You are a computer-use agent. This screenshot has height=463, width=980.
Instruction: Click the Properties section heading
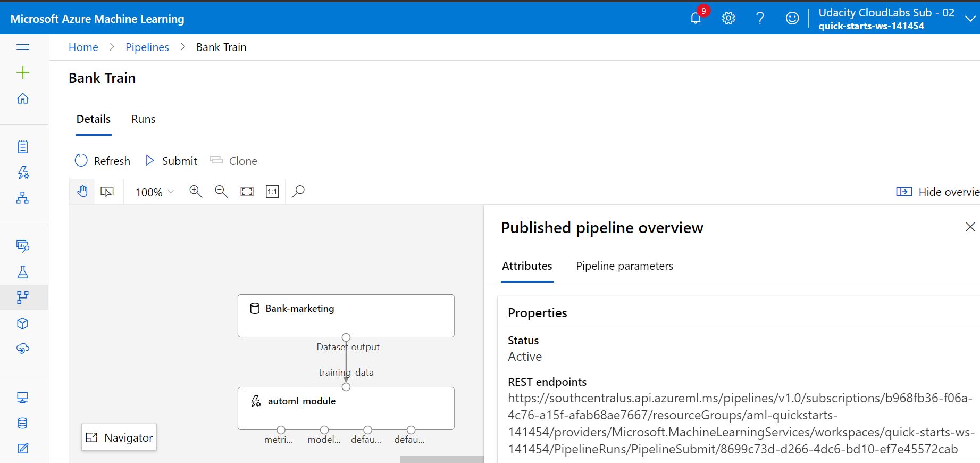[x=538, y=313]
